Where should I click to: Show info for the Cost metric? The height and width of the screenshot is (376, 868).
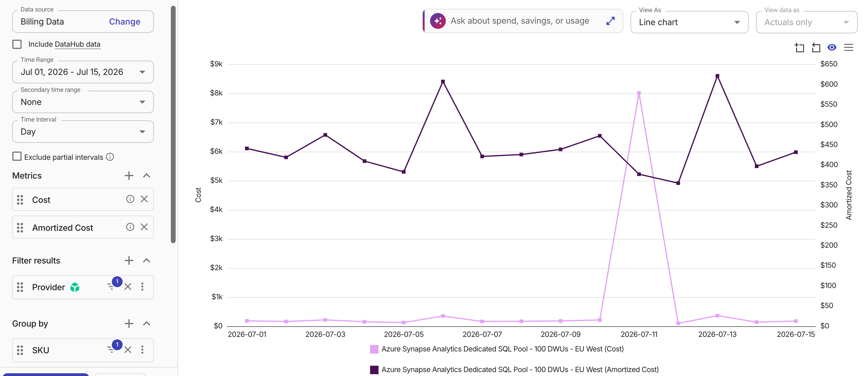click(x=130, y=199)
